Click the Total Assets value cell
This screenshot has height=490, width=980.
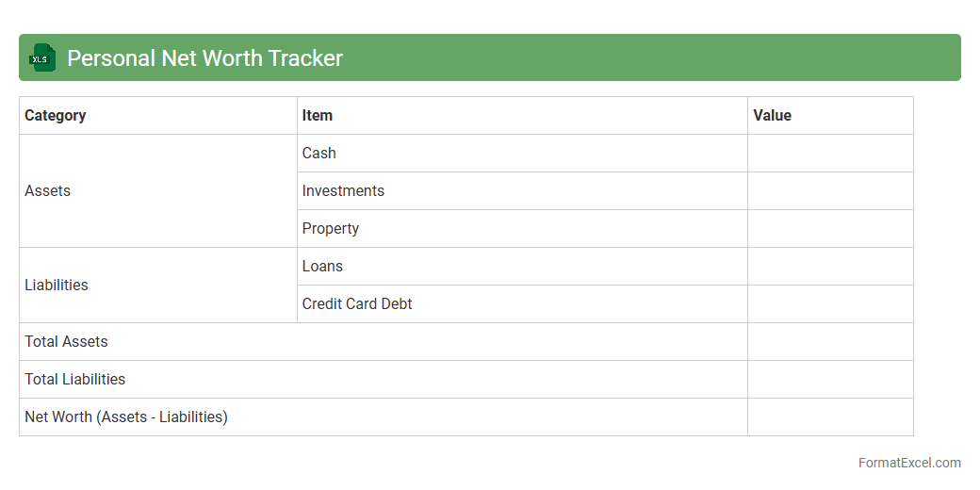click(x=829, y=341)
